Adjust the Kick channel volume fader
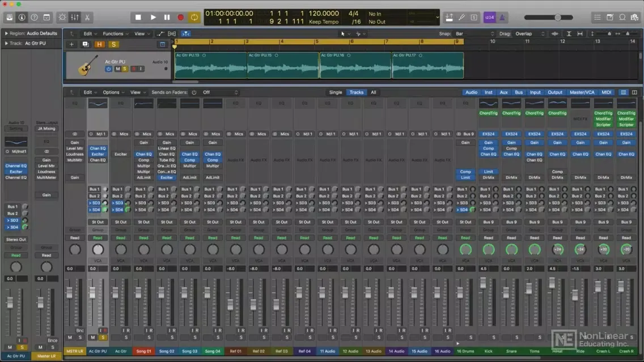This screenshot has height=362, width=644. (483, 283)
